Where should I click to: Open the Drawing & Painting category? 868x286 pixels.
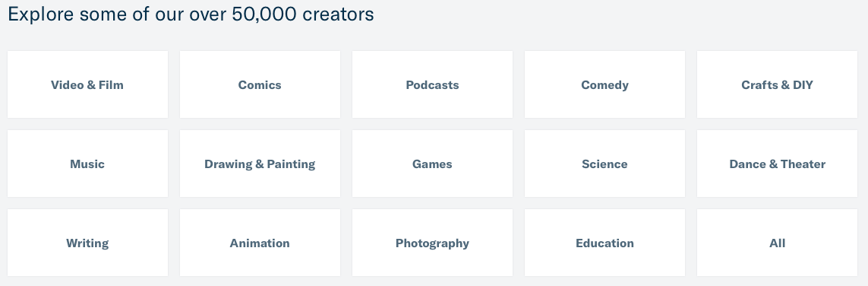pyautogui.click(x=260, y=164)
